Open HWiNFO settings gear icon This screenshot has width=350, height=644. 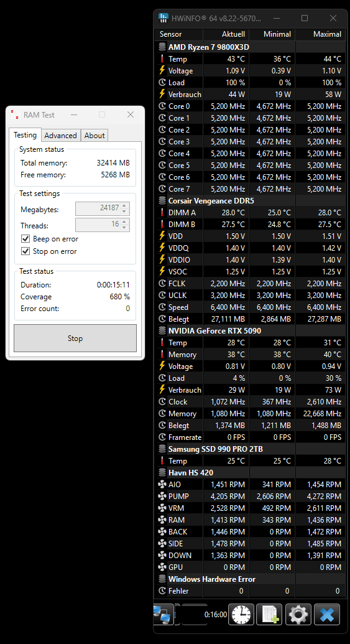click(x=298, y=614)
